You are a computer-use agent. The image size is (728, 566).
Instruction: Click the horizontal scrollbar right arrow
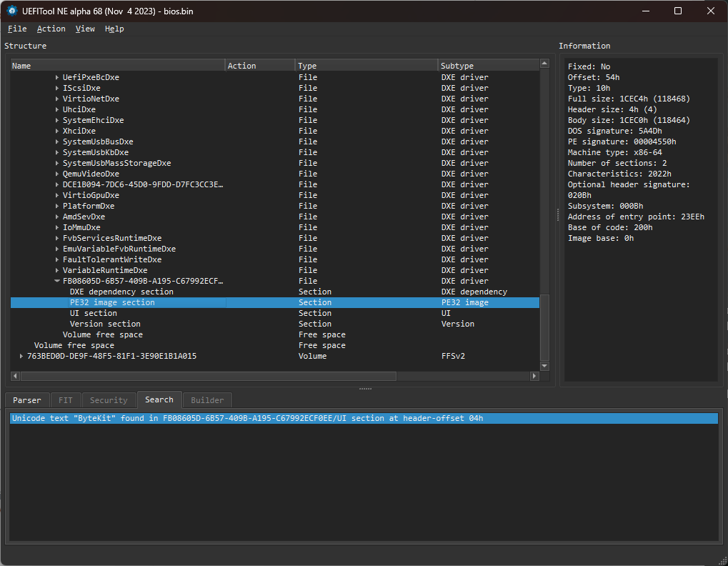point(534,376)
